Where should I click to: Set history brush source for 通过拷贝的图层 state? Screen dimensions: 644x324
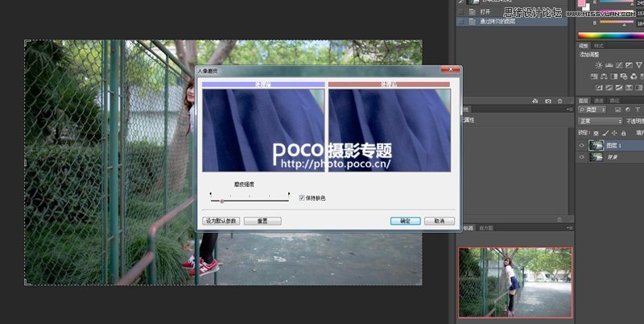click(460, 22)
